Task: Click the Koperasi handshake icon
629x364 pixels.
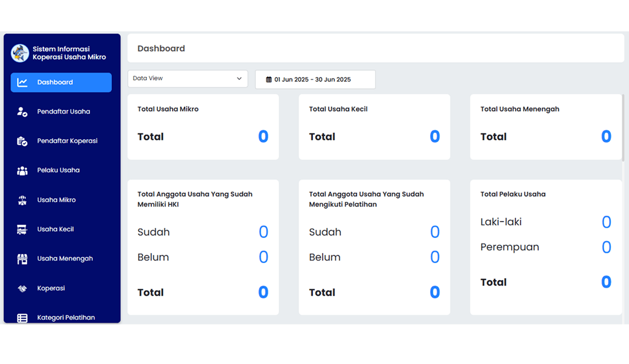Action: coord(22,288)
